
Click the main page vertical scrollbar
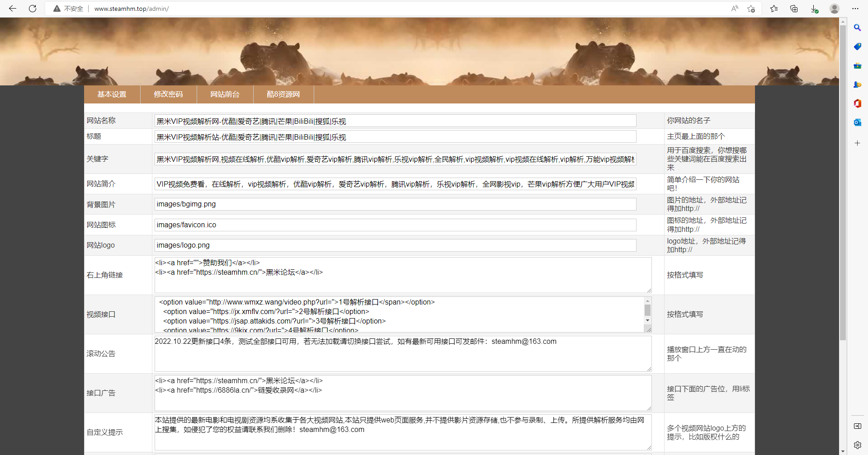click(x=843, y=183)
